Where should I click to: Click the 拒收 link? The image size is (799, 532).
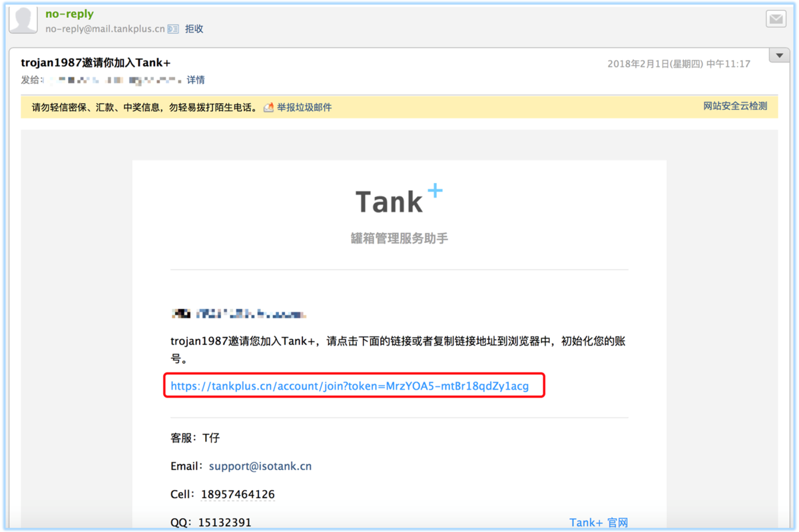tap(194, 29)
